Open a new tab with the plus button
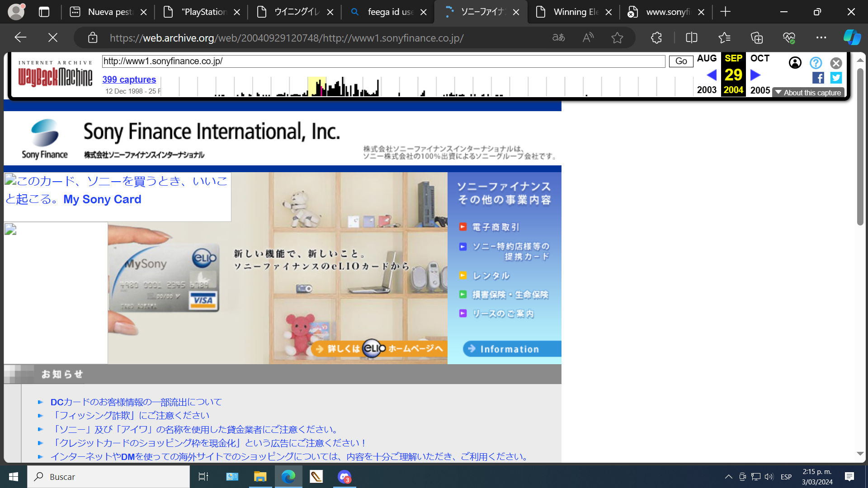Image resolution: width=868 pixels, height=488 pixels. (x=726, y=12)
